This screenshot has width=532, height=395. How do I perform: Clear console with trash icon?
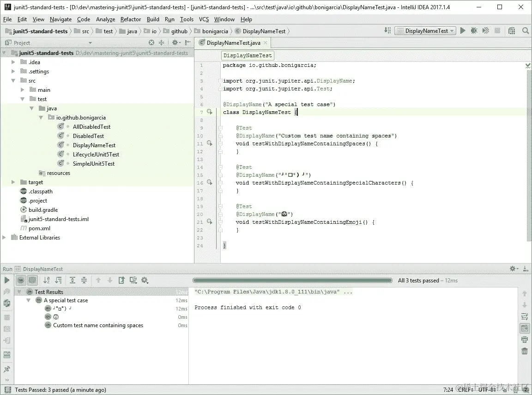point(525,351)
